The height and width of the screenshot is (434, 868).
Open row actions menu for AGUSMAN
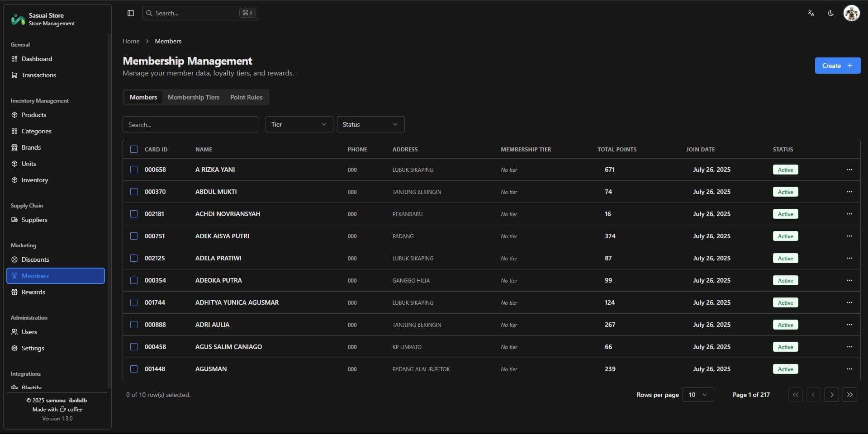pyautogui.click(x=849, y=369)
